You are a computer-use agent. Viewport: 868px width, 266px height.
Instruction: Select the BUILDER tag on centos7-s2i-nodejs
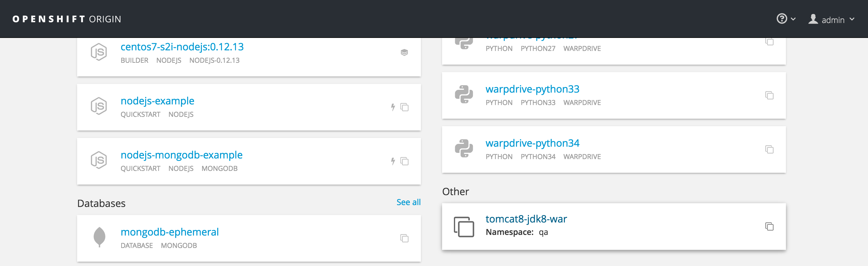click(134, 60)
